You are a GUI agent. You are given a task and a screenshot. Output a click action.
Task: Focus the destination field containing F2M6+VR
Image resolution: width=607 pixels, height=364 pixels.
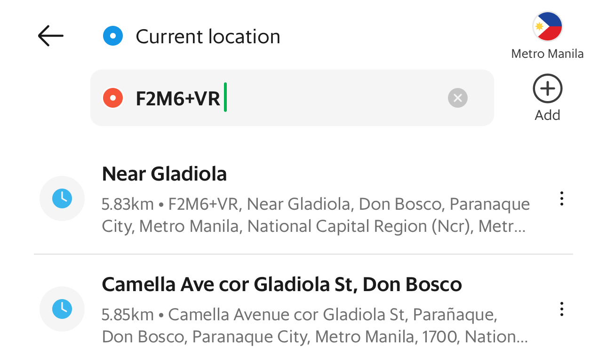292,98
